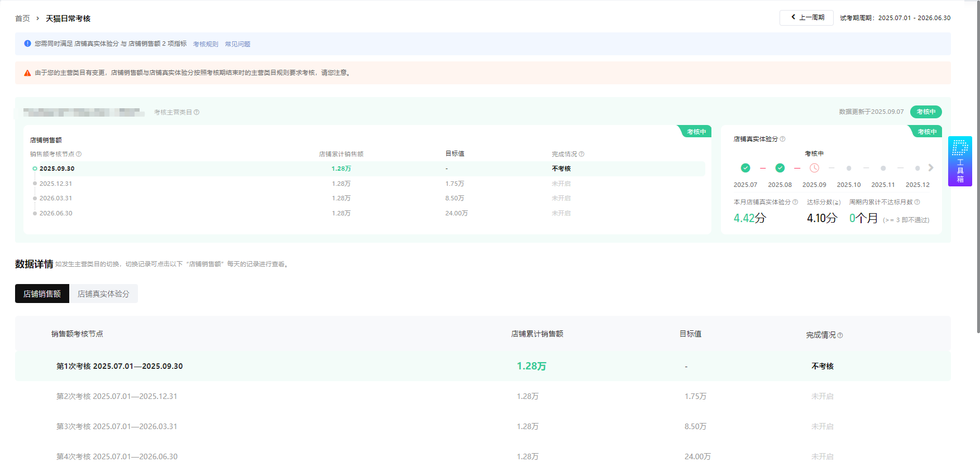
Task: Open the 考核规则 link
Action: (205, 44)
